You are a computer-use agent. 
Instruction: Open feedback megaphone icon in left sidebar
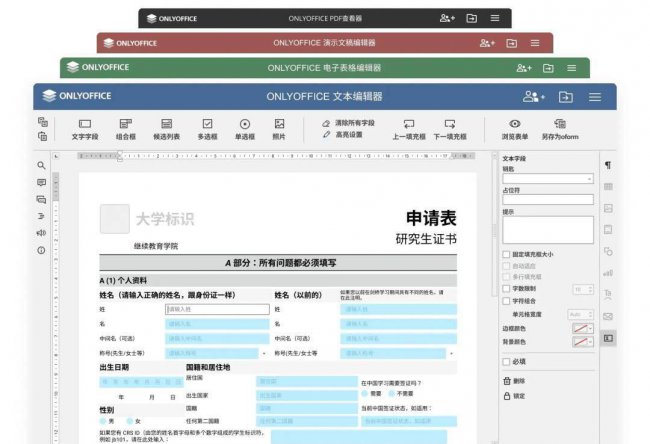(41, 233)
